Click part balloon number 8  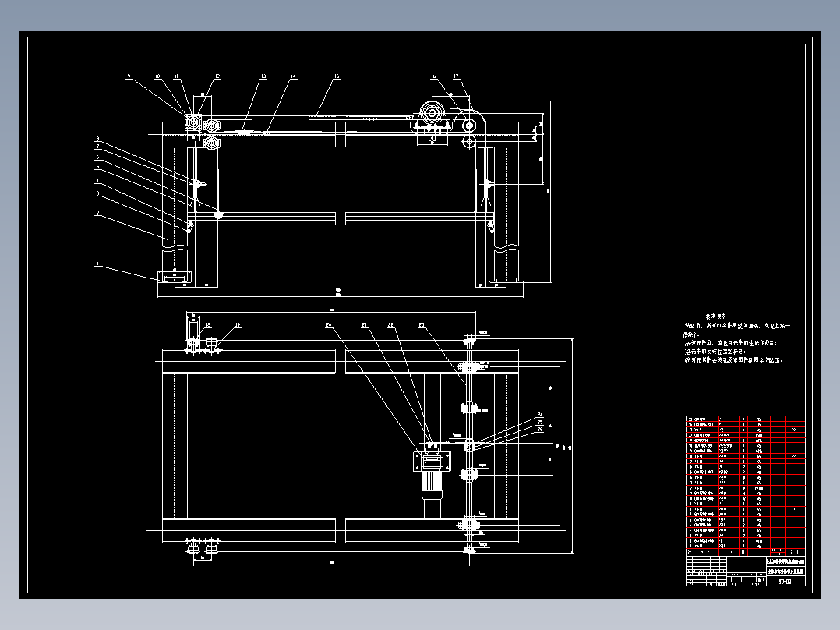[x=97, y=138]
